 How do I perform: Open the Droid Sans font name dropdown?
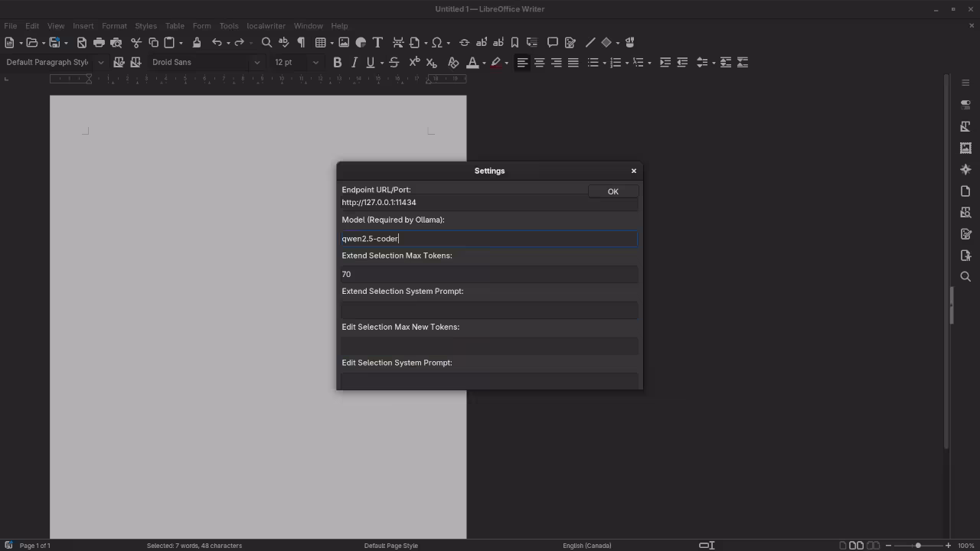point(256,62)
